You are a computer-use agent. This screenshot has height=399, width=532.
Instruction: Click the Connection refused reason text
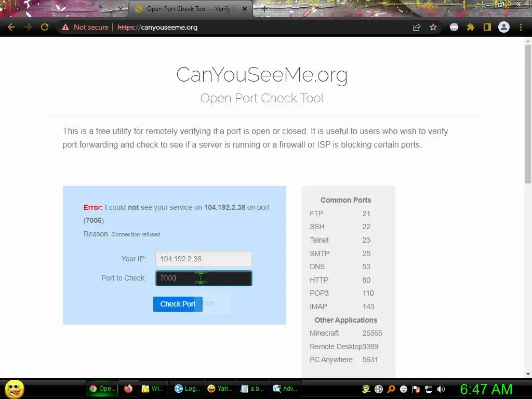pyautogui.click(x=136, y=234)
